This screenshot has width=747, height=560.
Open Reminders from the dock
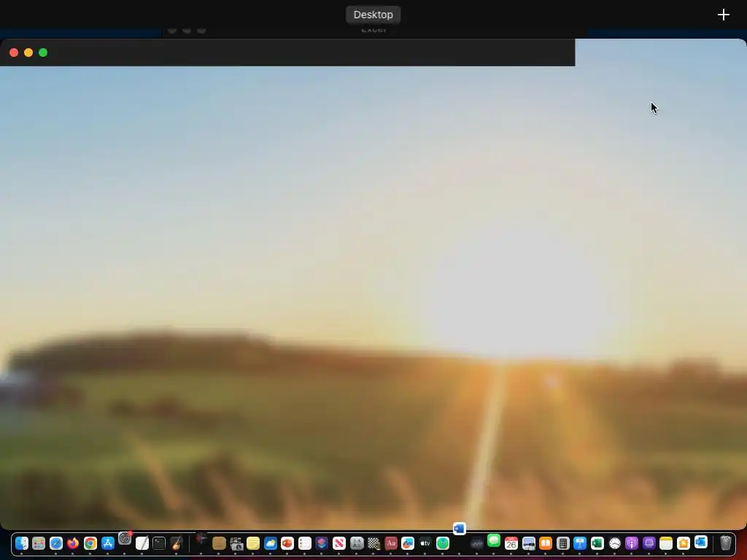[x=304, y=543]
